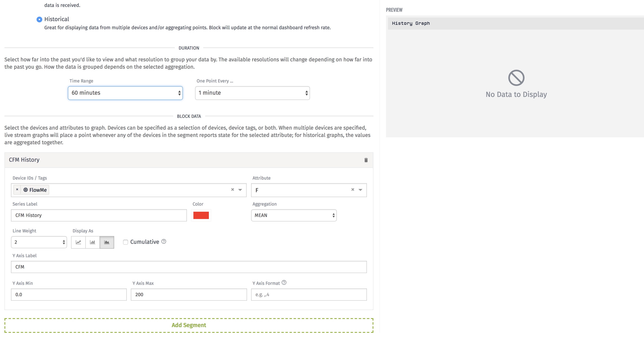Open the Time Range dropdown
The height and width of the screenshot is (347, 644).
pyautogui.click(x=125, y=93)
